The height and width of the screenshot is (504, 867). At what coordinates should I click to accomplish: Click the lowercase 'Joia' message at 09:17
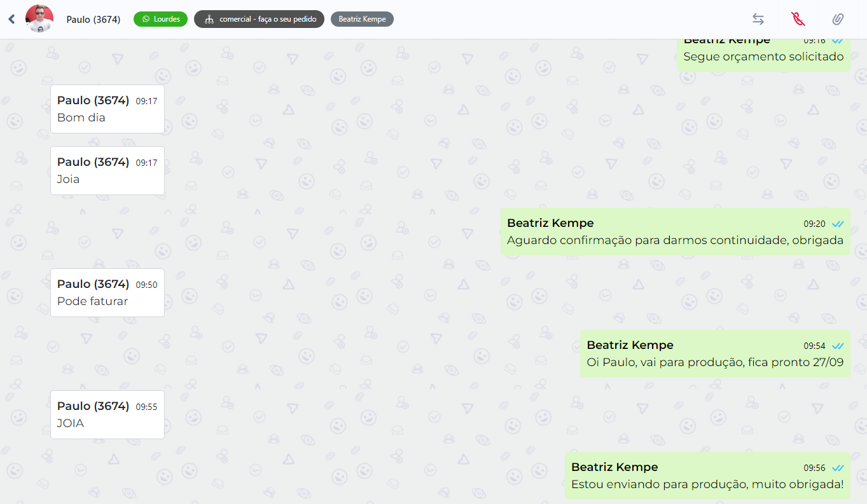click(107, 171)
